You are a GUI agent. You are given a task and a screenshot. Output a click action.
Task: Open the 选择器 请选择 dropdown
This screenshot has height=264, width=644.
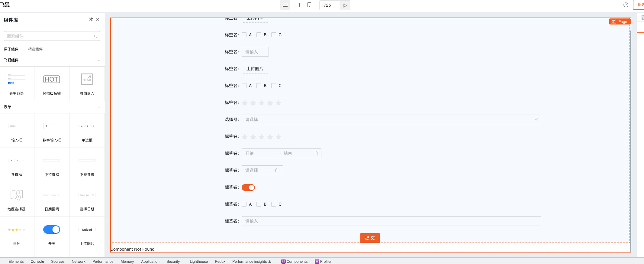click(391, 119)
